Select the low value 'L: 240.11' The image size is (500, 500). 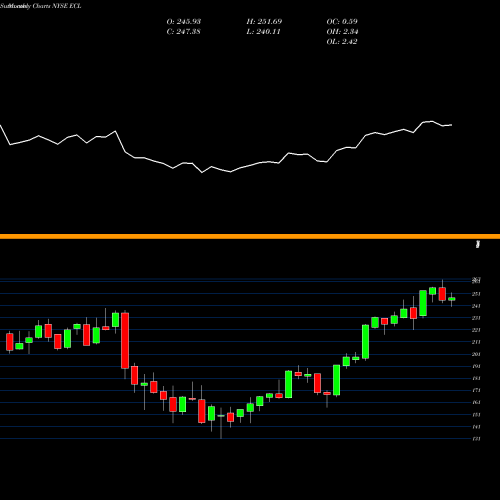tap(263, 32)
